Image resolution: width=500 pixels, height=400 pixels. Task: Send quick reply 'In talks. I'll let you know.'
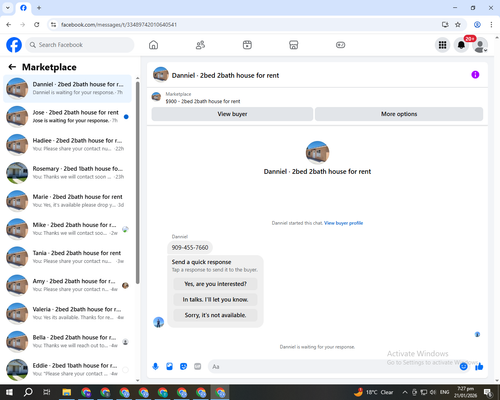coord(215,300)
